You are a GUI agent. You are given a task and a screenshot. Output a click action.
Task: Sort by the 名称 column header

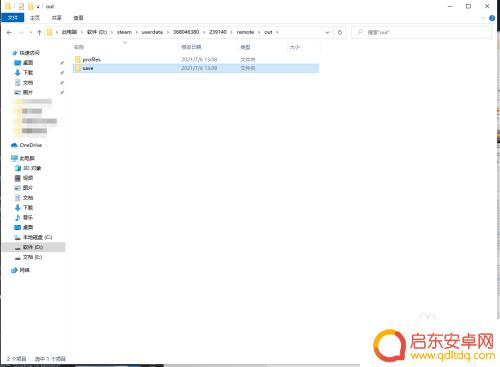click(79, 47)
